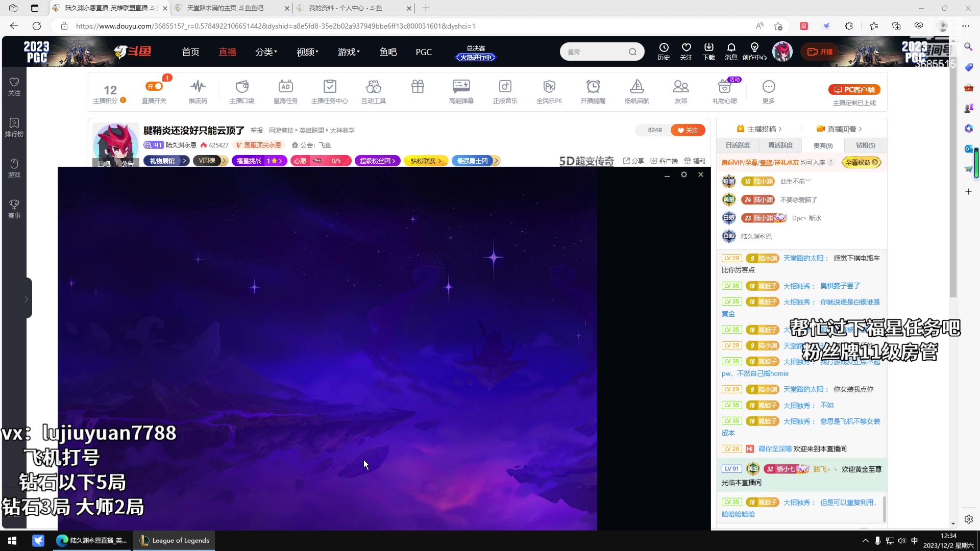
Task: Expand the 超级粉丝团 badge
Action: point(377,161)
